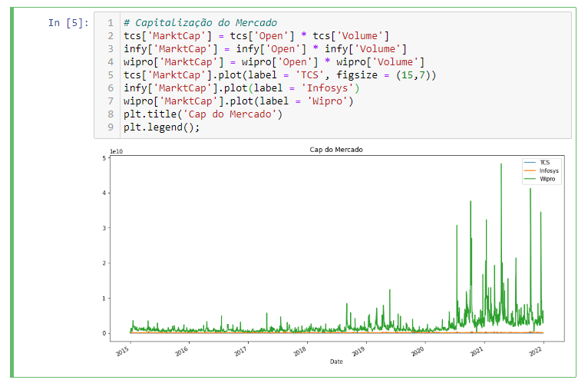This screenshot has height=380, width=588.
Task: Click the 1e10 exponent label above y-axis
Action: [x=117, y=151]
